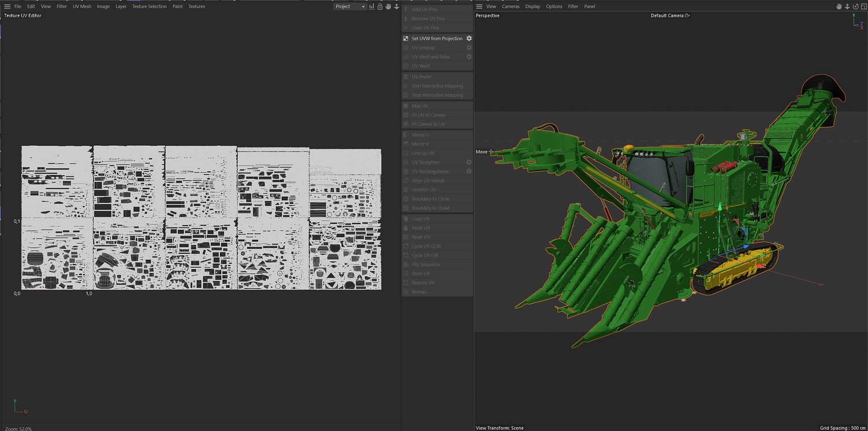This screenshot has width=868, height=431.
Task: Select the pan hand icon in UV editor
Action: [x=388, y=6]
